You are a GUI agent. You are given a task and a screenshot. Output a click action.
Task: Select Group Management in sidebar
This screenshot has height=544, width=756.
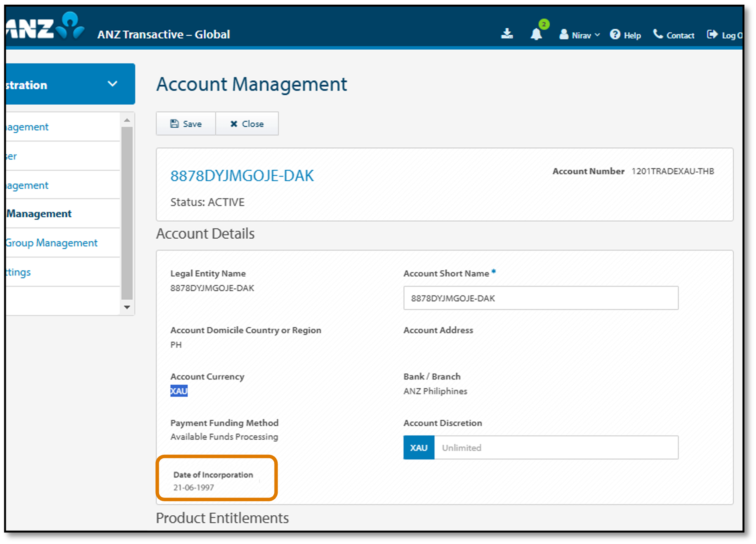coord(51,243)
